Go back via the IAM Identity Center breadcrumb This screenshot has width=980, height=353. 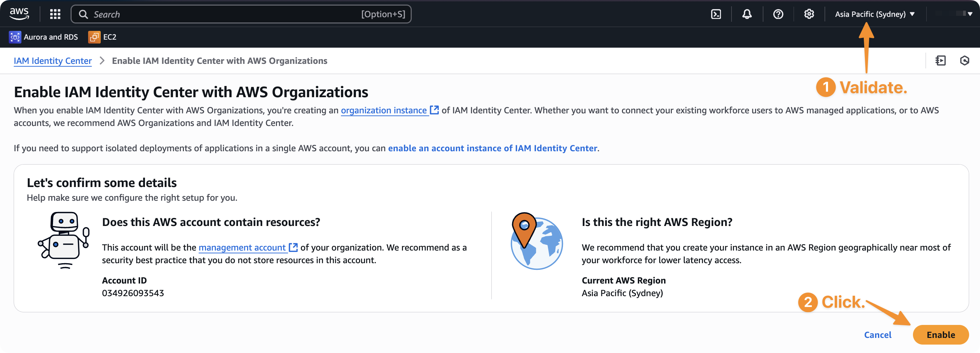53,61
